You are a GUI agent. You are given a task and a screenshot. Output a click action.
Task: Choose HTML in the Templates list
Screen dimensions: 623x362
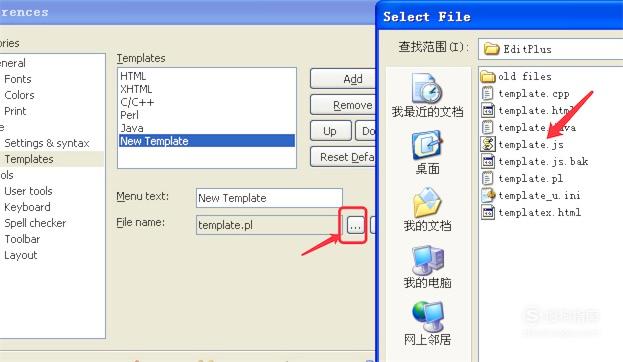[207, 76]
